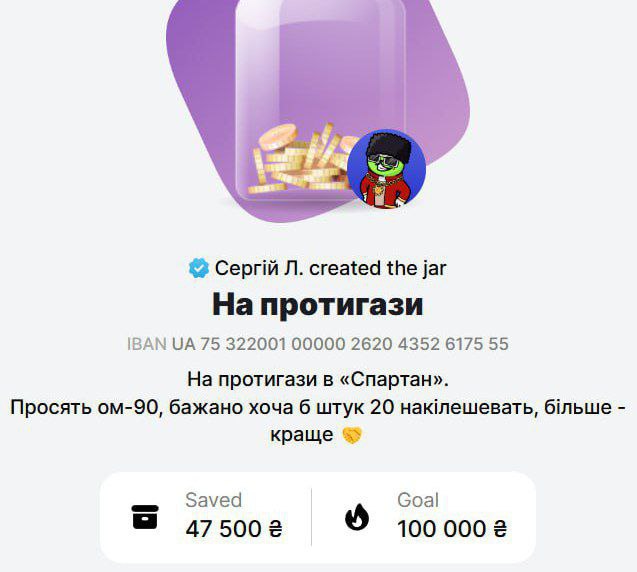Click the handshake emoji in description
637x572 pixels.
[x=352, y=435]
